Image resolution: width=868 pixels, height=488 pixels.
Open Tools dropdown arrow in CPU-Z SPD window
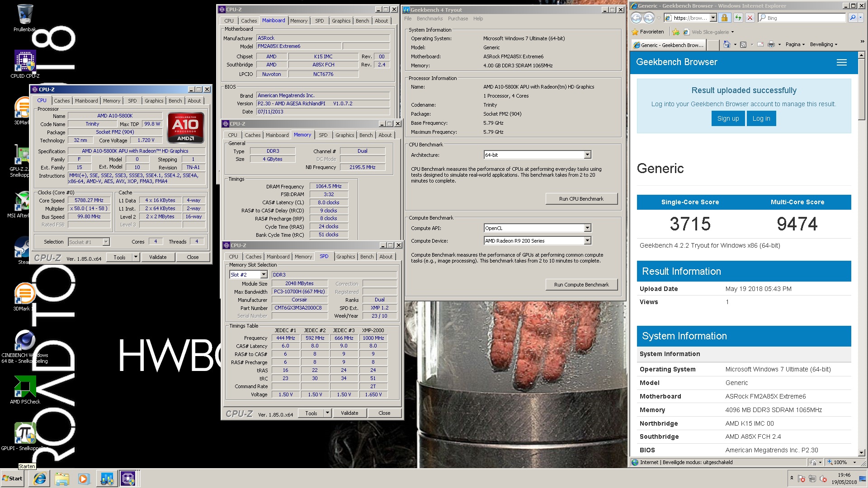[327, 413]
